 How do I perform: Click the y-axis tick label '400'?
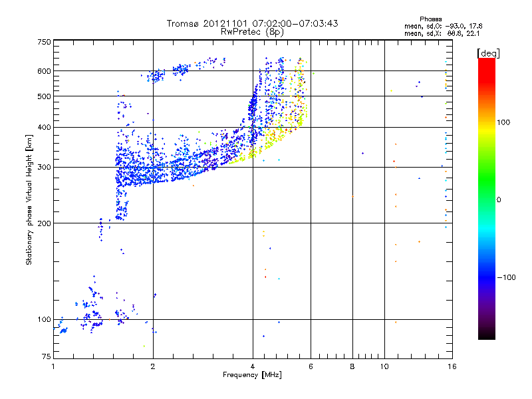coord(44,128)
